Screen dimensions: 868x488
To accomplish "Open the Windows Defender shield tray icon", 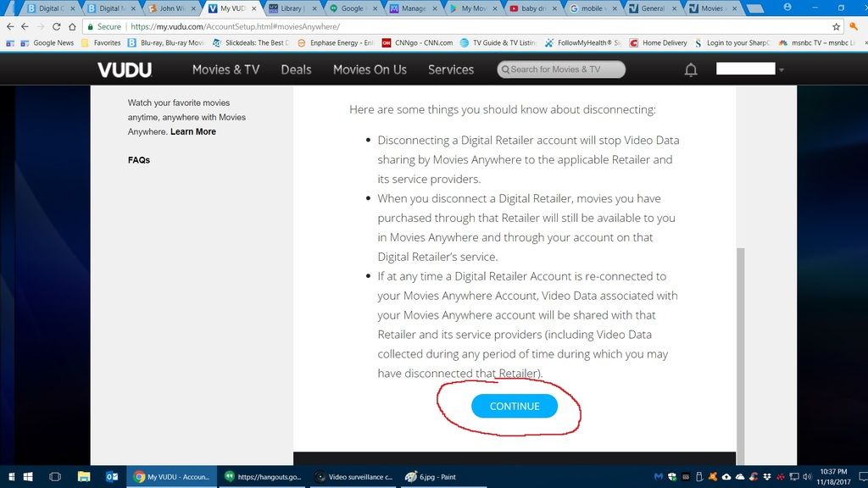I will (672, 476).
